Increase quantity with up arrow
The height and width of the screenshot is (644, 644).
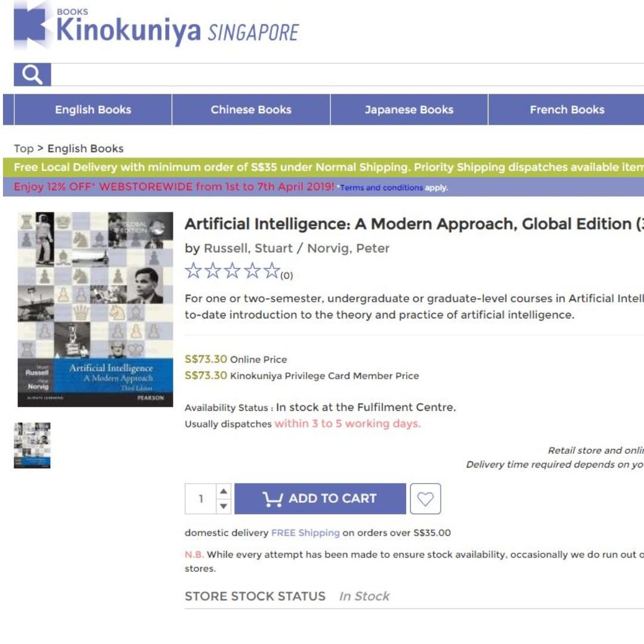[224, 491]
